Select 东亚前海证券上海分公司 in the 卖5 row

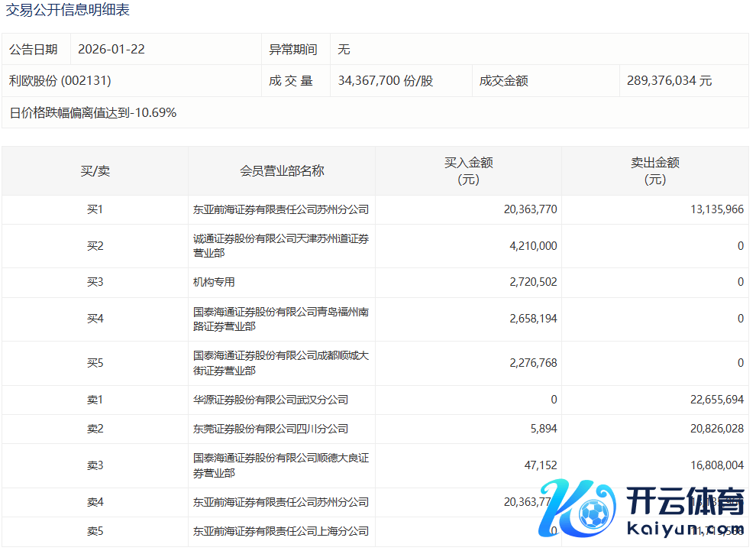[x=281, y=531]
